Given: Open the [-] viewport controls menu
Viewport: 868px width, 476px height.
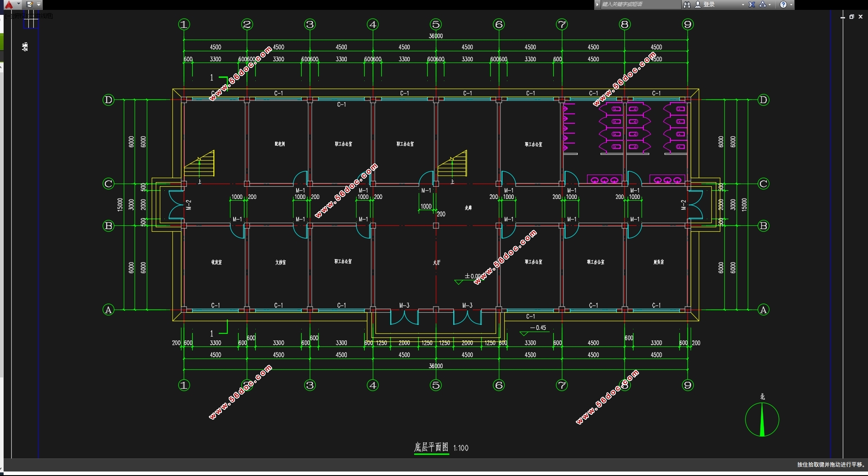Looking at the screenshot, I should 8,16.
